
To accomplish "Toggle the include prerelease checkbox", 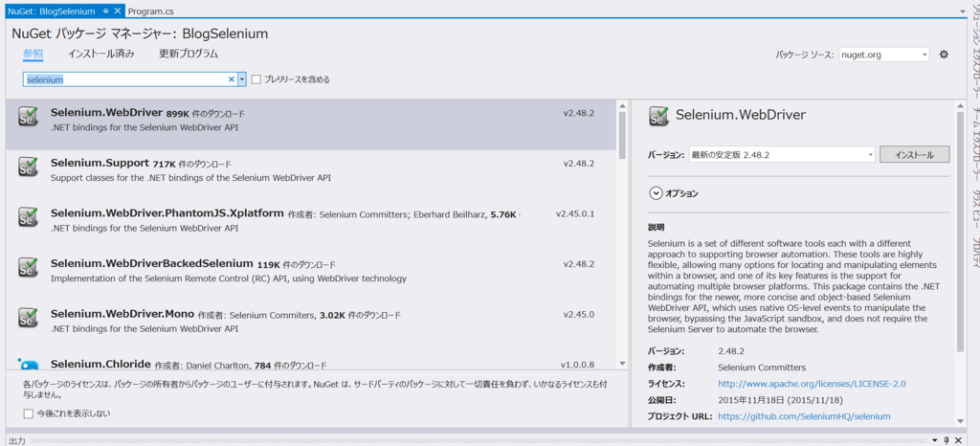I will click(x=256, y=79).
